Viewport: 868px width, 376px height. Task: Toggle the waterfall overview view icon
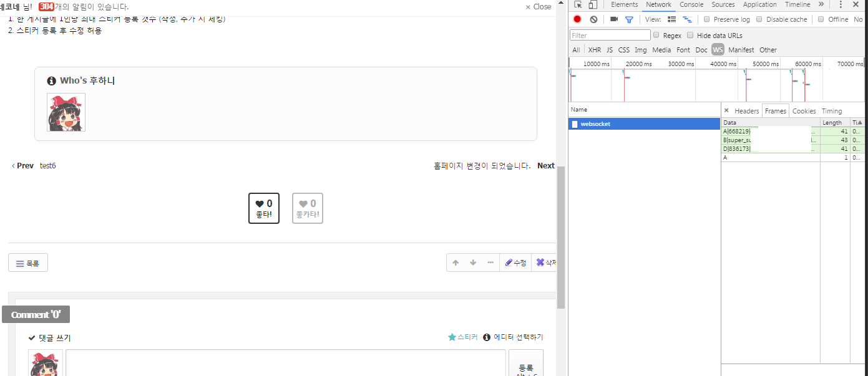pyautogui.click(x=687, y=19)
